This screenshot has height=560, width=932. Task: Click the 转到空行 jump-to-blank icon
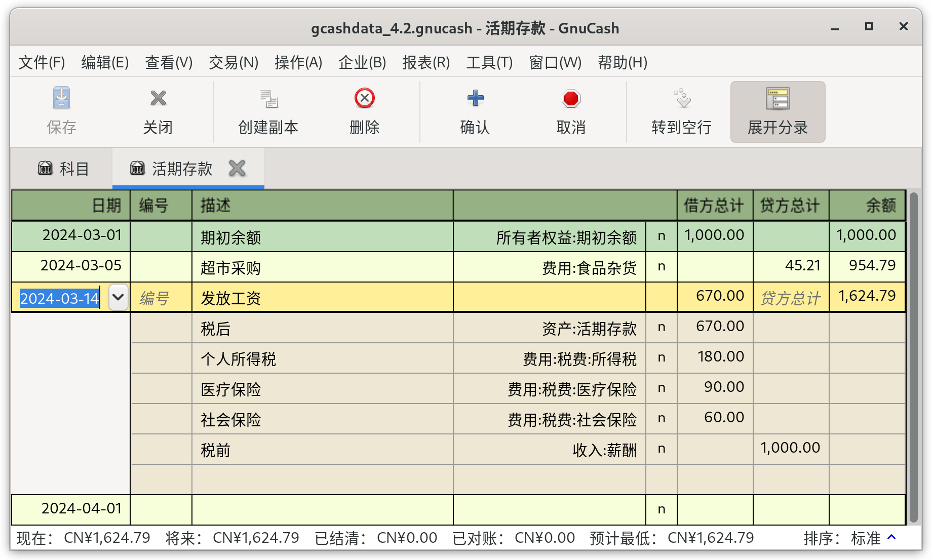(682, 98)
